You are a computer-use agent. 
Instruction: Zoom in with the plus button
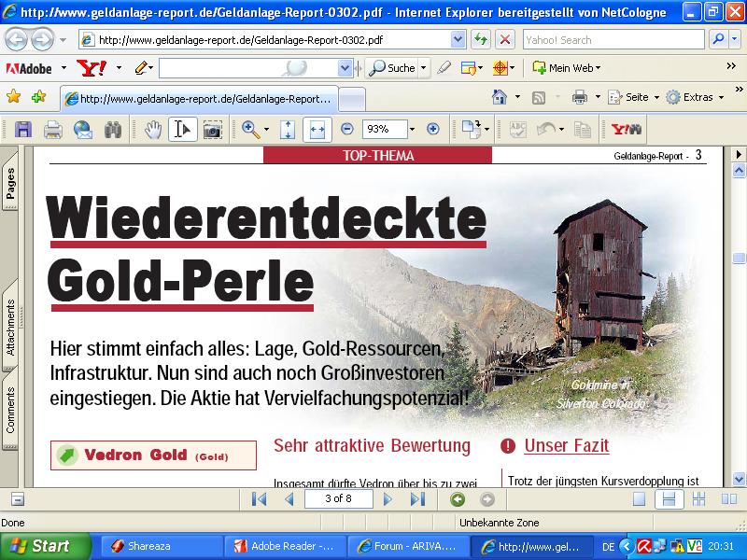tap(432, 129)
